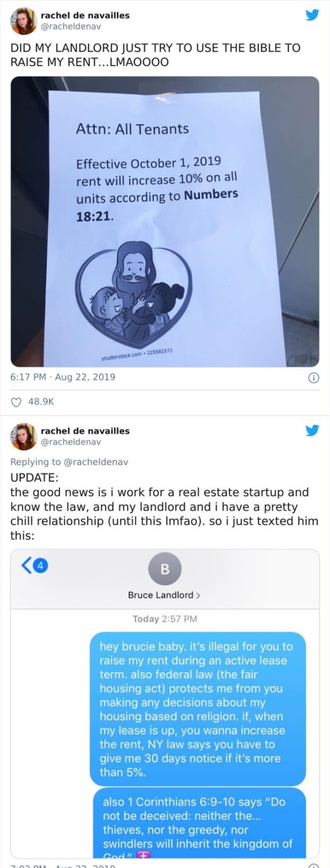330x868 pixels.
Task: Click the Twitter bird icon in reply tweet
Action: [x=312, y=430]
